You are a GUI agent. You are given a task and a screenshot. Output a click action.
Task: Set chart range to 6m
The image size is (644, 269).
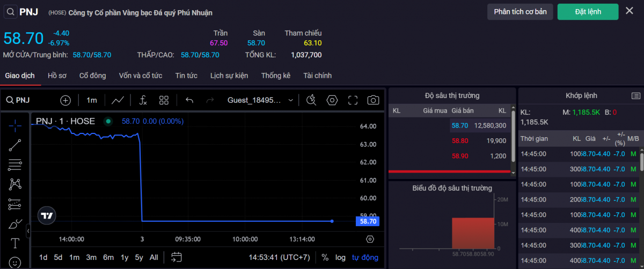pyautogui.click(x=108, y=257)
